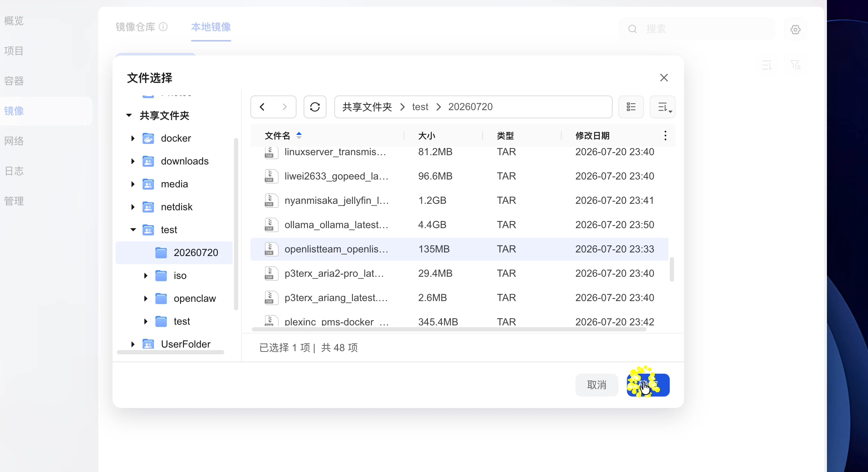This screenshot has height=472, width=868.
Task: Select the openlistteam_openlis… file row
Action: [x=459, y=249]
